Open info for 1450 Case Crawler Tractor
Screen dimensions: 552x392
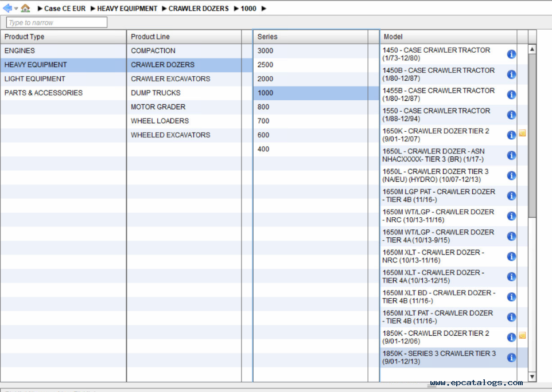(x=511, y=54)
